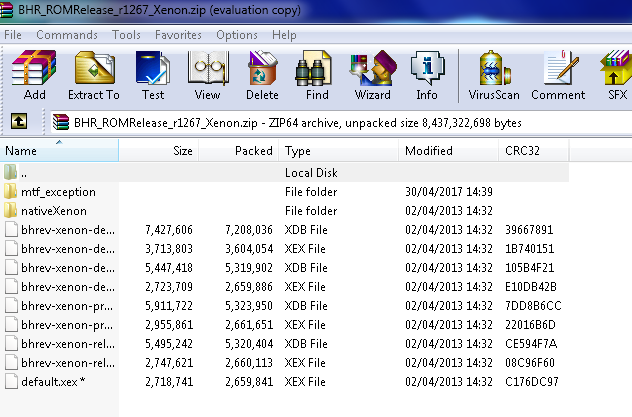Launch the Wizard icon
Image resolution: width=632 pixels, height=417 pixels.
tap(373, 68)
